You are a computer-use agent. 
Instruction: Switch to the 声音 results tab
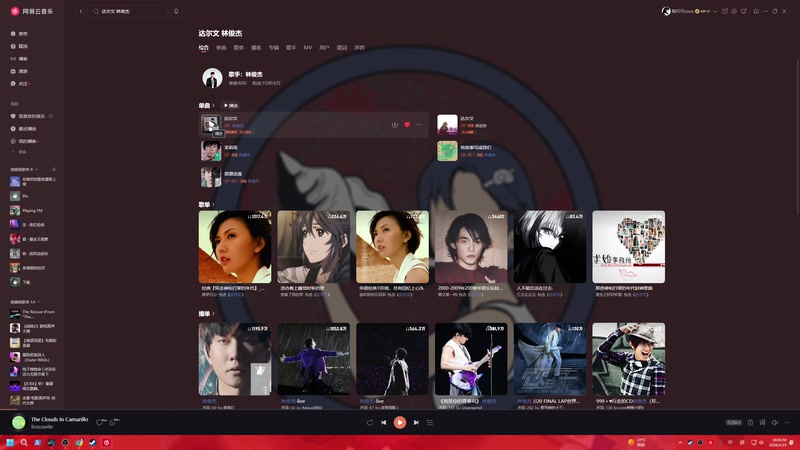[x=360, y=47]
